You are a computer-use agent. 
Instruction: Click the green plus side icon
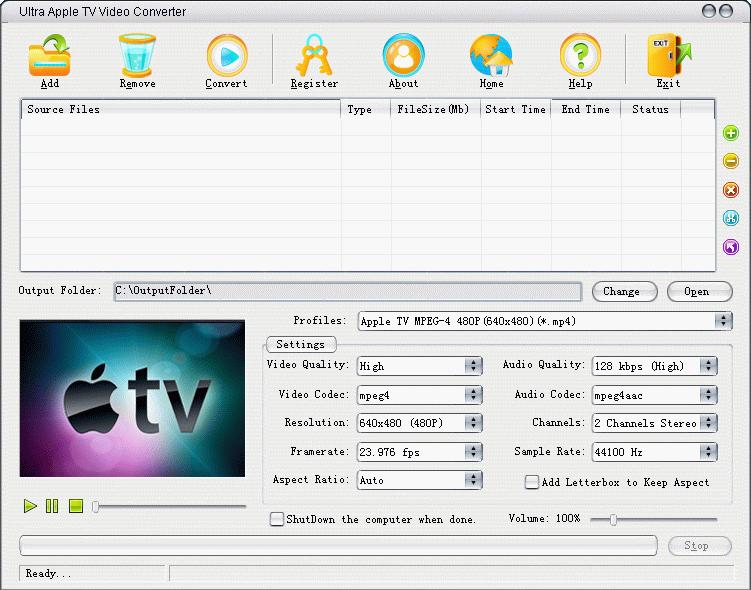[730, 133]
